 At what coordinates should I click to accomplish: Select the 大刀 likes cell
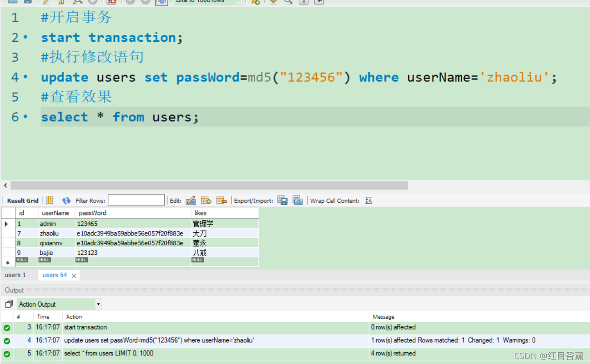[225, 233]
